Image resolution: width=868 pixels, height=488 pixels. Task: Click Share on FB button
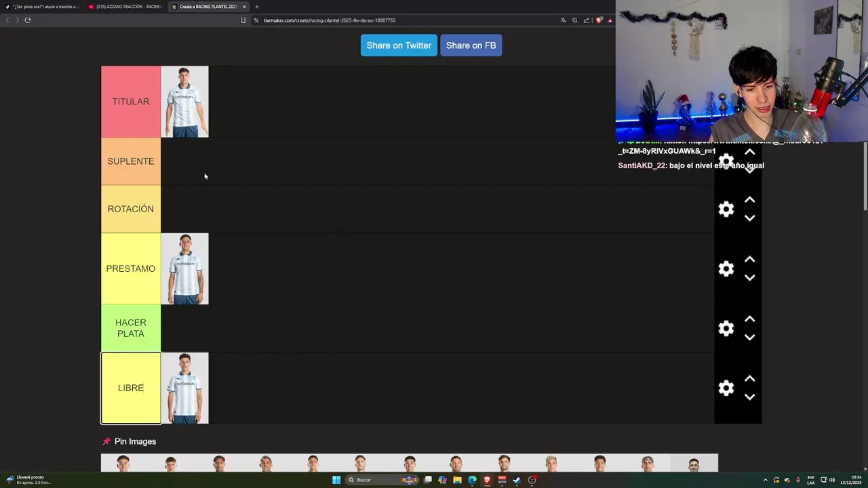click(x=471, y=45)
